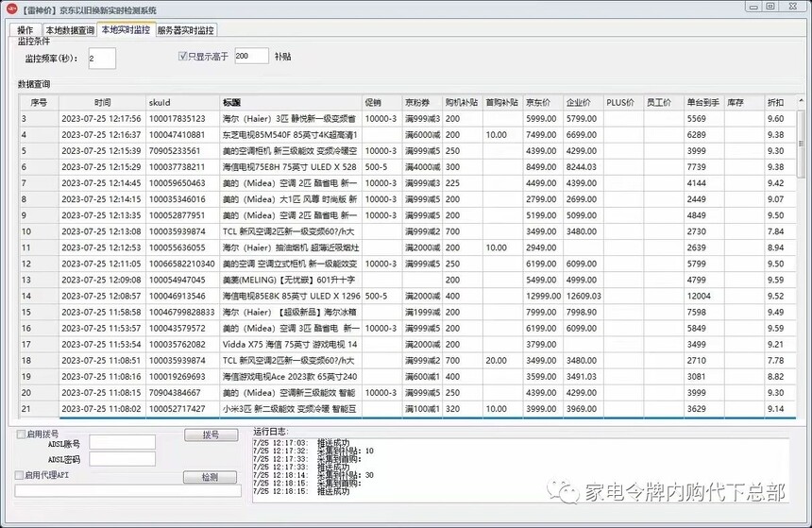Select 折扣 cell 7.84

[x=780, y=231]
